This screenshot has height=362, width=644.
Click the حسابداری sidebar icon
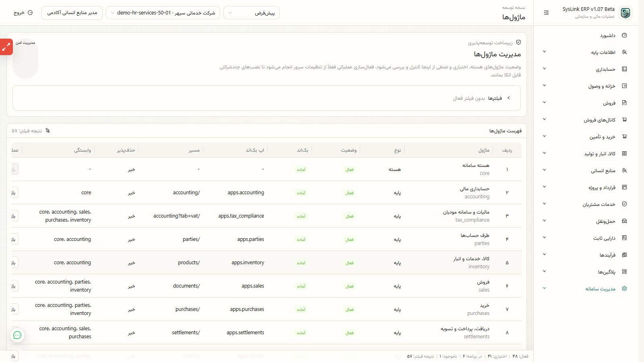coord(624,69)
